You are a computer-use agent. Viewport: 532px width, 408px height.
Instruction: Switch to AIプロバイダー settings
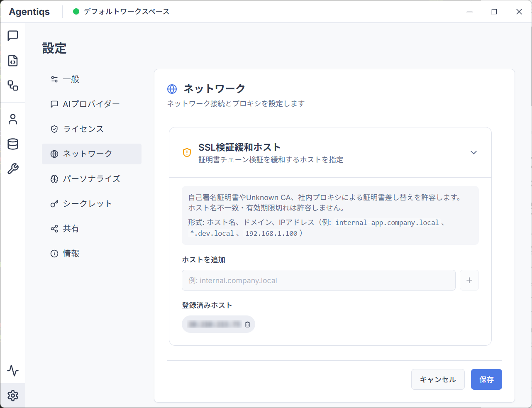[91, 104]
